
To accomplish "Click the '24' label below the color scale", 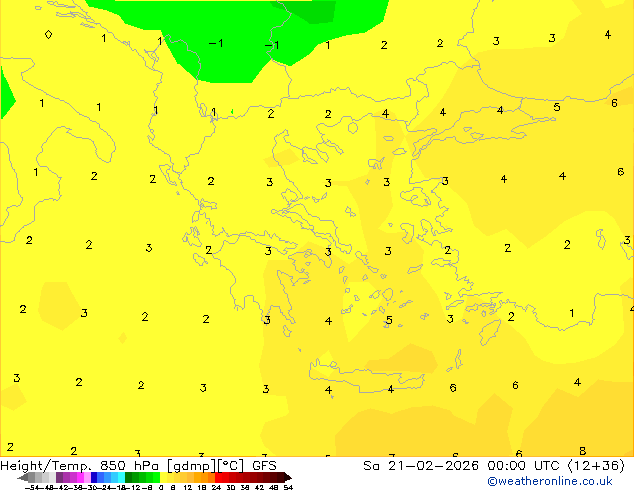I will (216, 487).
